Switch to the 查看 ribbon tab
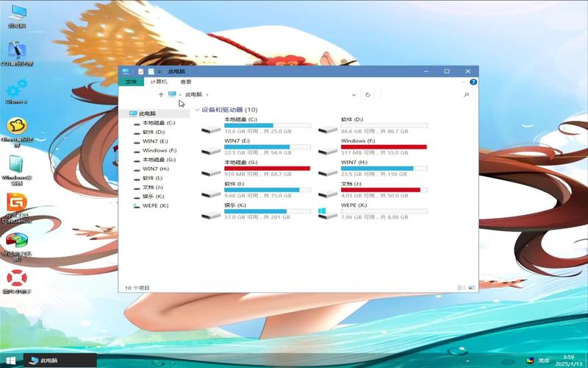The image size is (588, 368). click(186, 82)
